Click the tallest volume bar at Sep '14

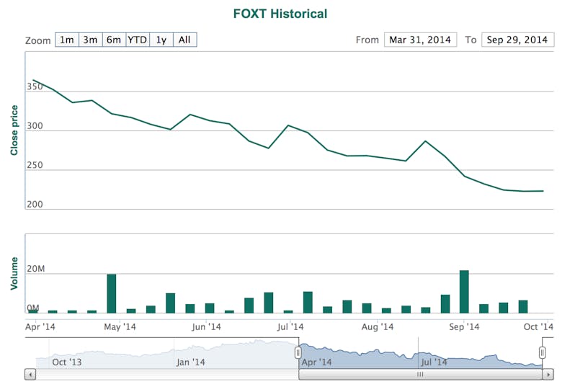point(464,292)
